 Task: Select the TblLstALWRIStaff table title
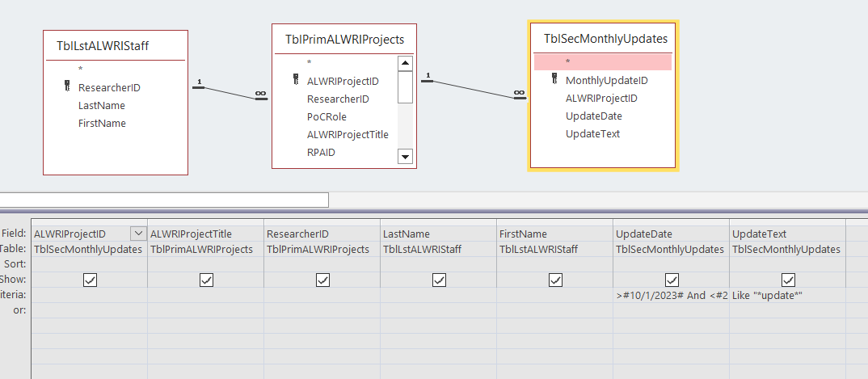(x=103, y=46)
